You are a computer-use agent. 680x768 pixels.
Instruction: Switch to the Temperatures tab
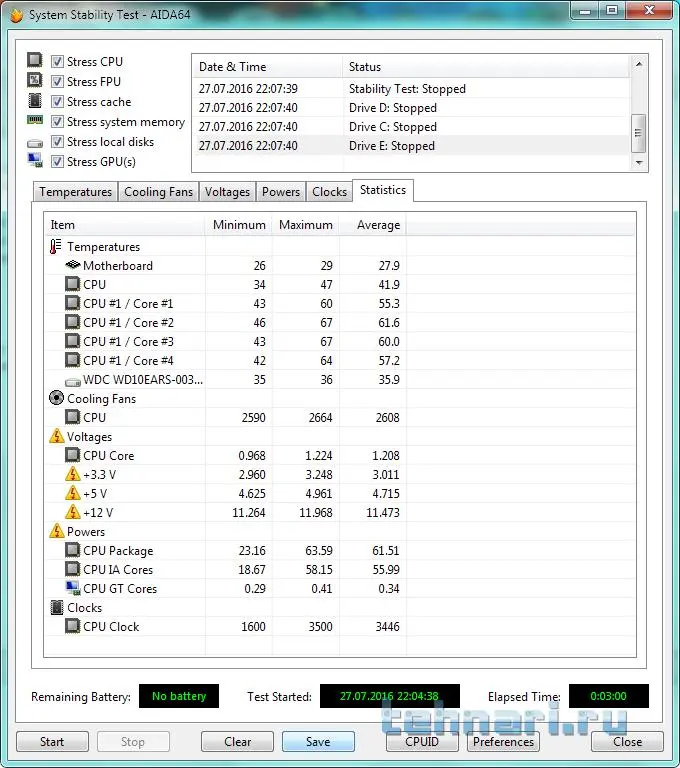pyautogui.click(x=75, y=192)
